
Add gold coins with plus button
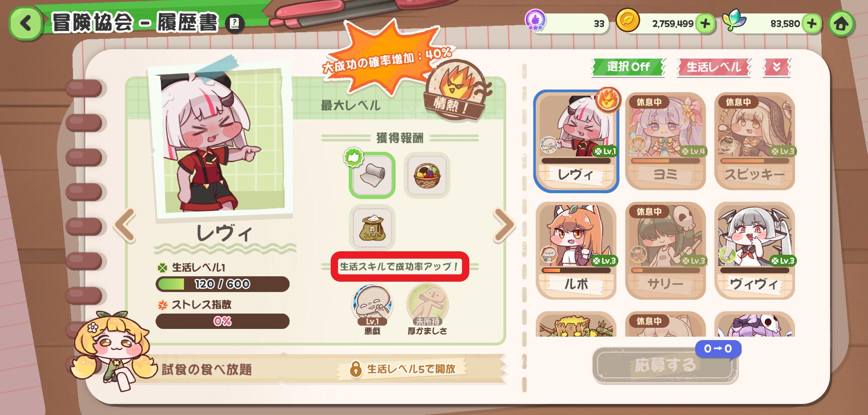click(705, 24)
